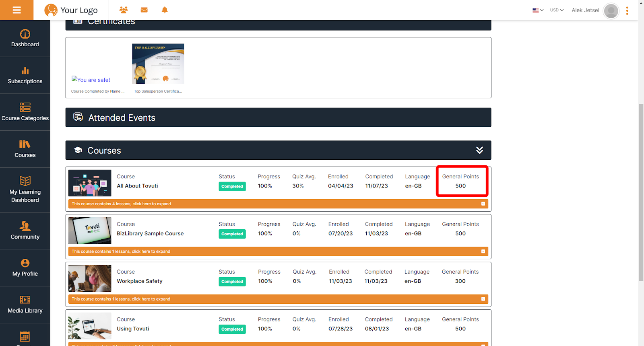The width and height of the screenshot is (644, 346).
Task: Open the messages envelope icon
Action: [x=144, y=10]
